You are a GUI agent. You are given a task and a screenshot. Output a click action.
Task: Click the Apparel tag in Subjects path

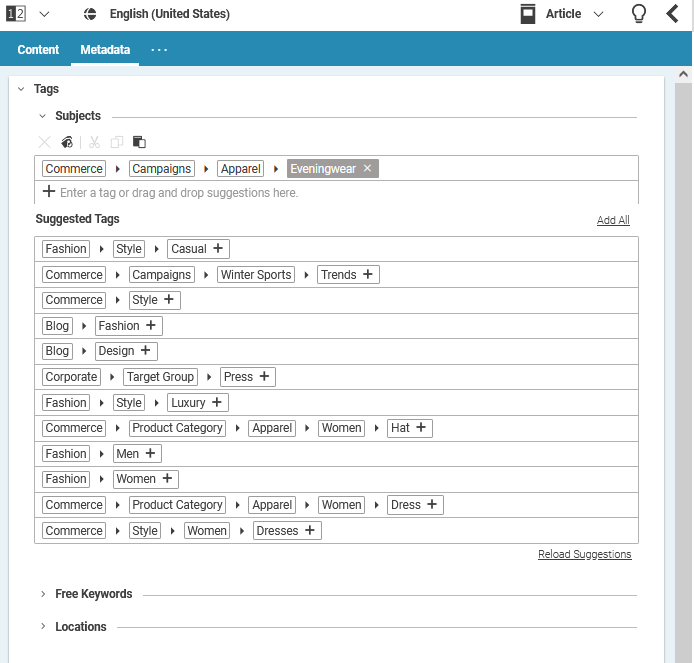pos(240,169)
